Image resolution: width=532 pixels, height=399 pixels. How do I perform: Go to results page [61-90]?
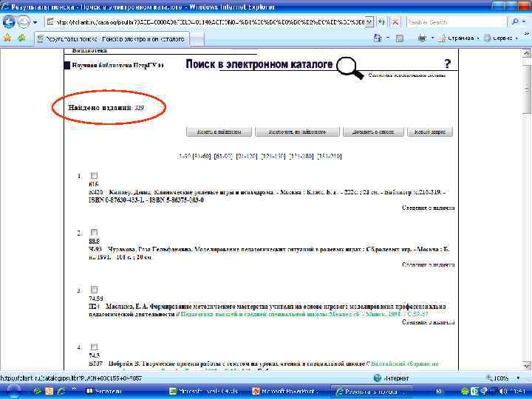[223, 157]
